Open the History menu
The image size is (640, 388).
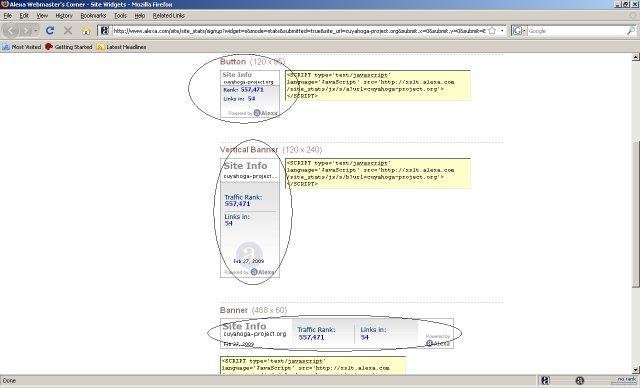(64, 16)
